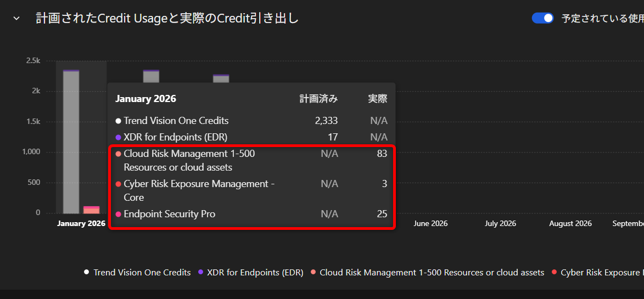Click the actual value 83 in tooltip
644x299 pixels.
382,154
